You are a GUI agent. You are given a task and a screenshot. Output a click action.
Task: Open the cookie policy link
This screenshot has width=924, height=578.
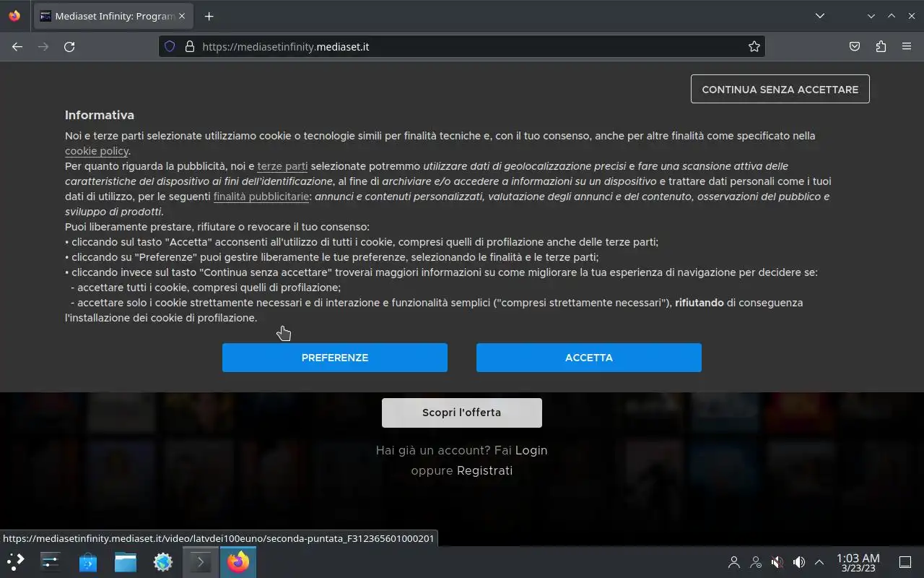pyautogui.click(x=97, y=151)
